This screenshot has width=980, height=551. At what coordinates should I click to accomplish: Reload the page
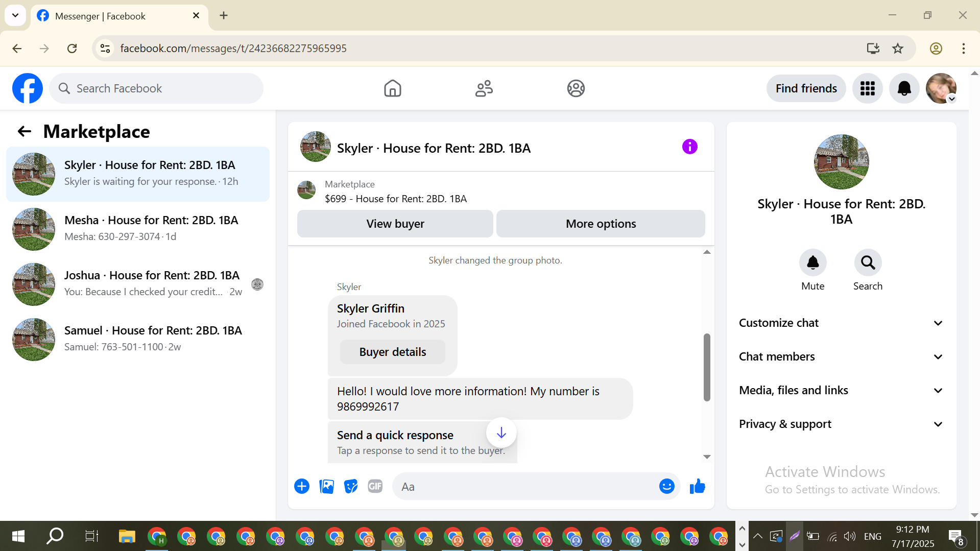click(72, 49)
